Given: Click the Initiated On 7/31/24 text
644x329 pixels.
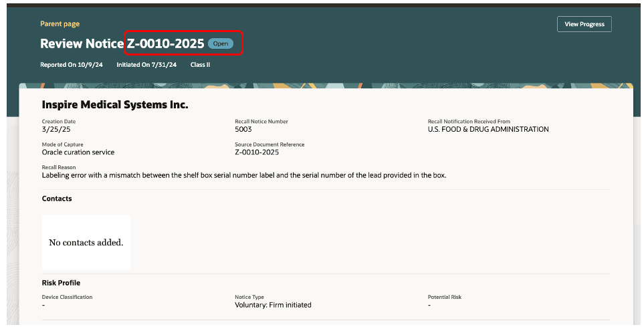Looking at the screenshot, I should pyautogui.click(x=146, y=64).
